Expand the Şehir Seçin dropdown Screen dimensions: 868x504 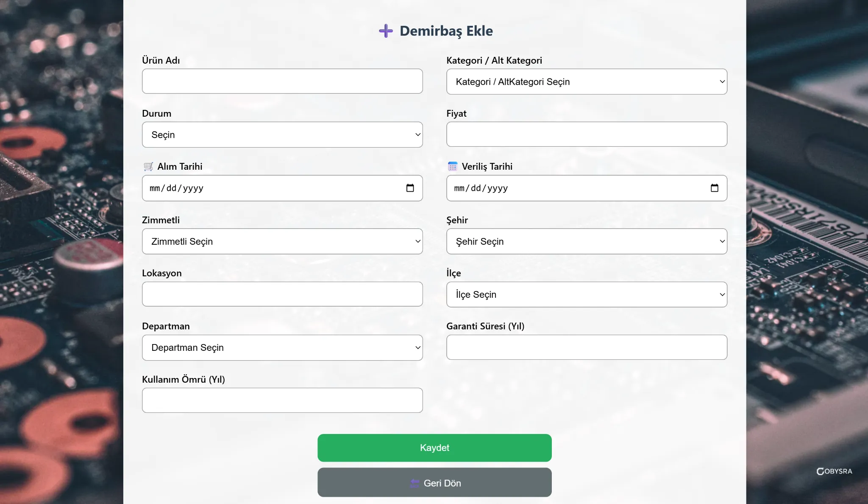pyautogui.click(x=587, y=241)
